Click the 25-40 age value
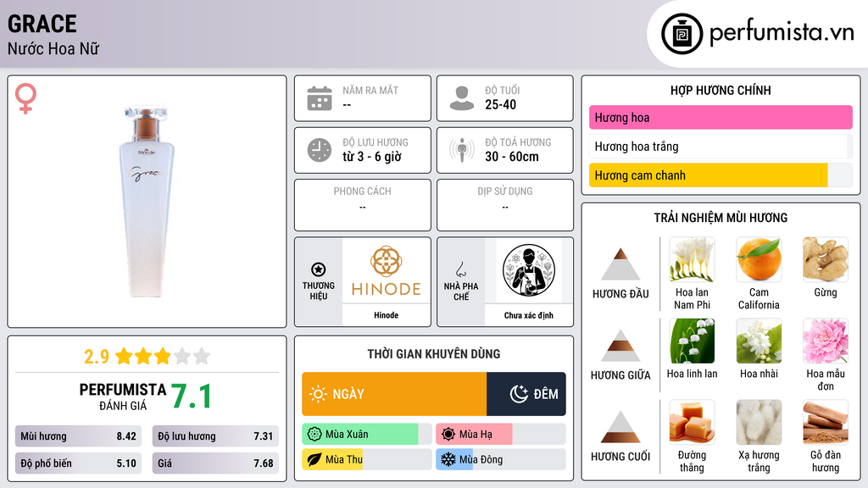Viewport: 868px width, 488px height. [500, 104]
